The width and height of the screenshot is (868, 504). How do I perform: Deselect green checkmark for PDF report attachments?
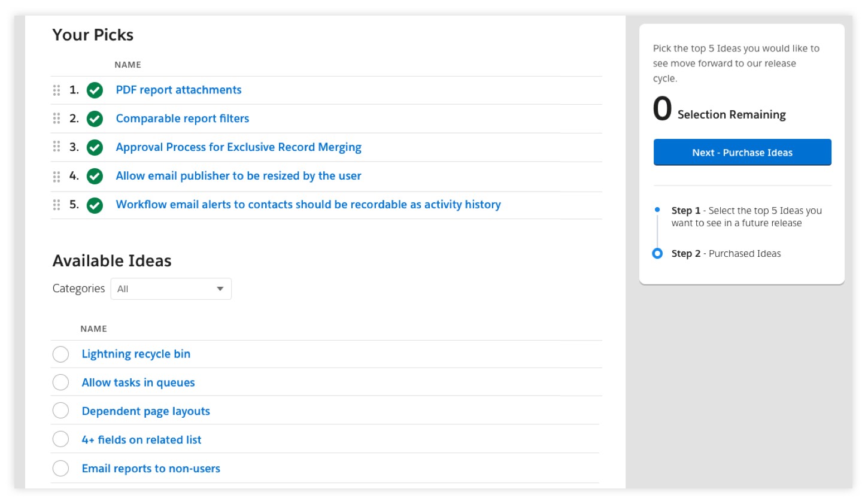coord(95,90)
